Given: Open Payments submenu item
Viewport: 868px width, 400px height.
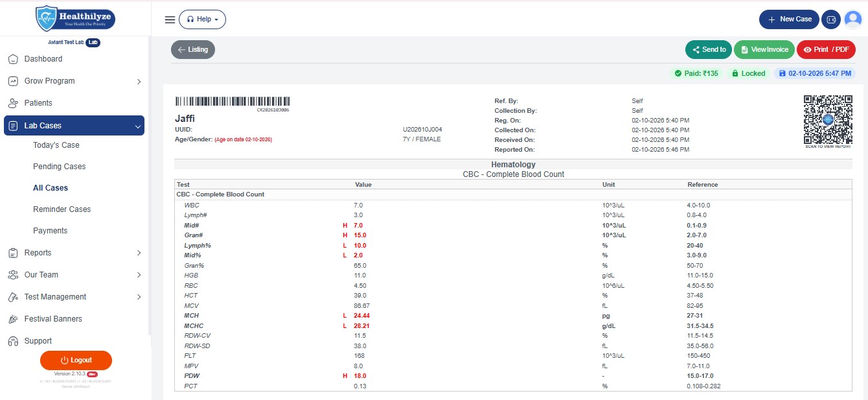Looking at the screenshot, I should click(x=51, y=231).
